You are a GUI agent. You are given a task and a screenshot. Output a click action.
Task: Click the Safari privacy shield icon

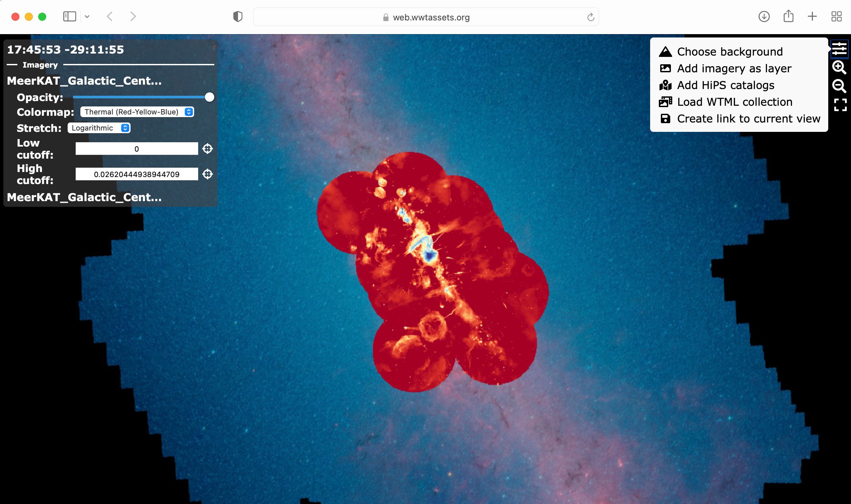pos(238,17)
